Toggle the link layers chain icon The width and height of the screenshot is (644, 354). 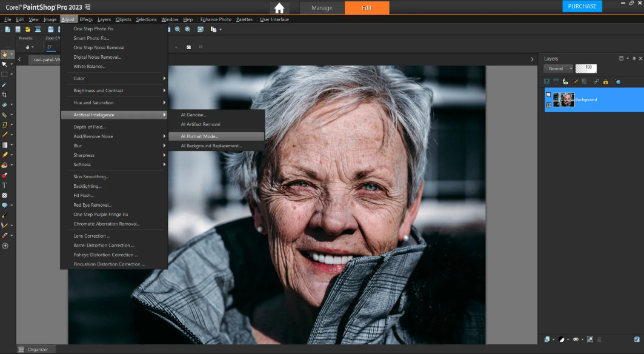[x=596, y=81]
